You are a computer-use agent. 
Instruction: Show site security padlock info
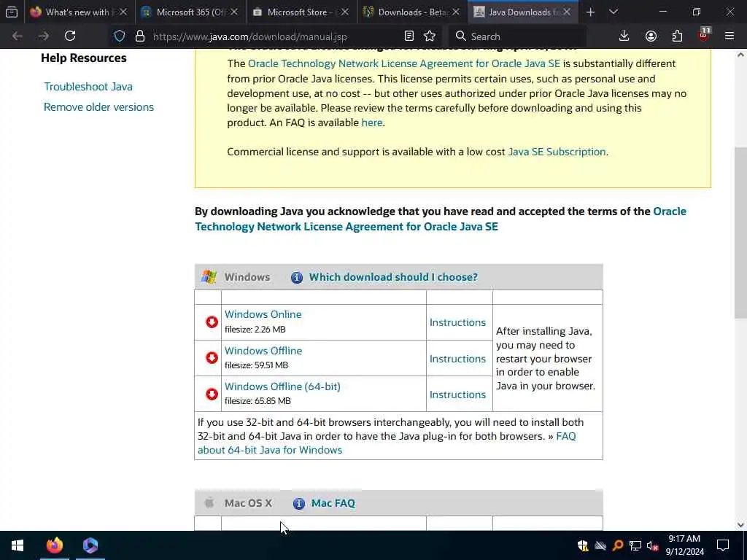(139, 36)
